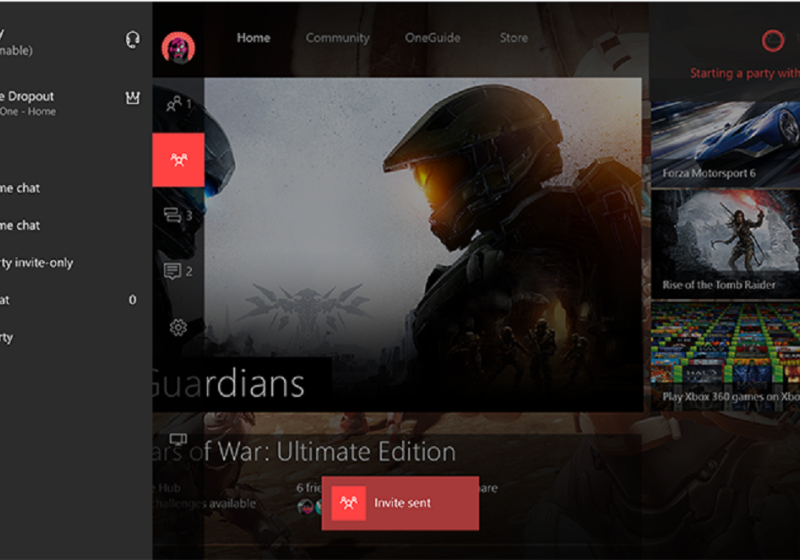
Task: Click the Invite sent notification
Action: point(400,502)
